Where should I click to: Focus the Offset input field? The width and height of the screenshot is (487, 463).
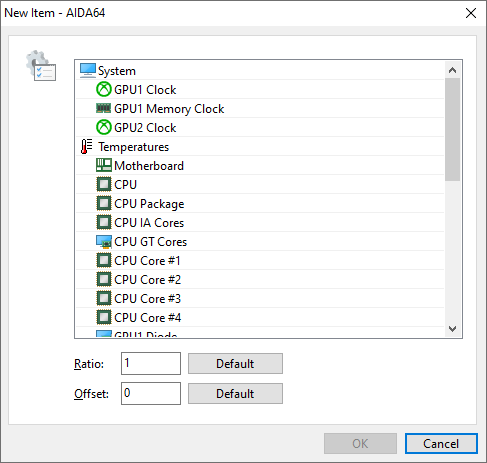coord(151,393)
